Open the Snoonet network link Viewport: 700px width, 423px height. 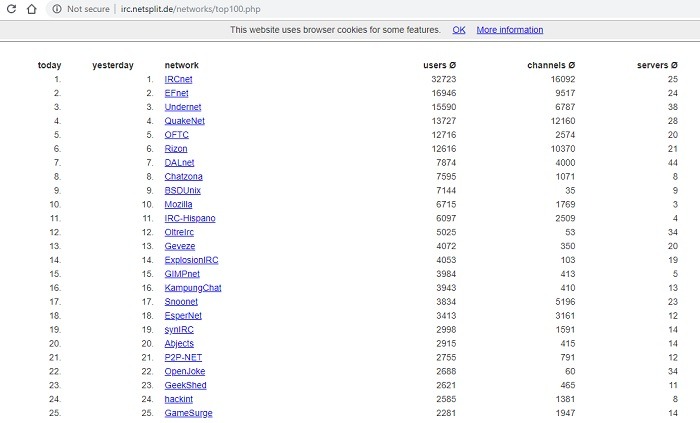(181, 302)
